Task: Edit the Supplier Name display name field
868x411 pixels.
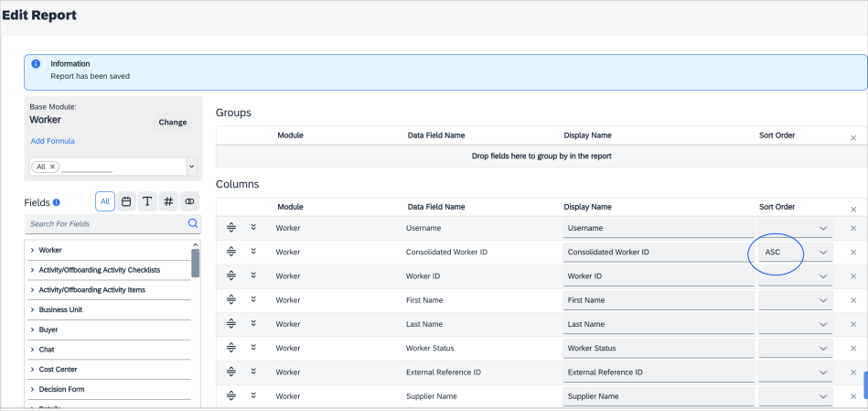Action: [x=659, y=396]
